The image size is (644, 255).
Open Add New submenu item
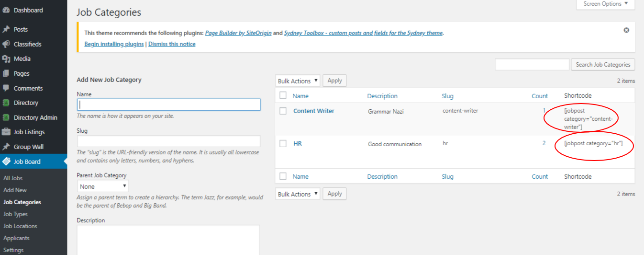15,190
